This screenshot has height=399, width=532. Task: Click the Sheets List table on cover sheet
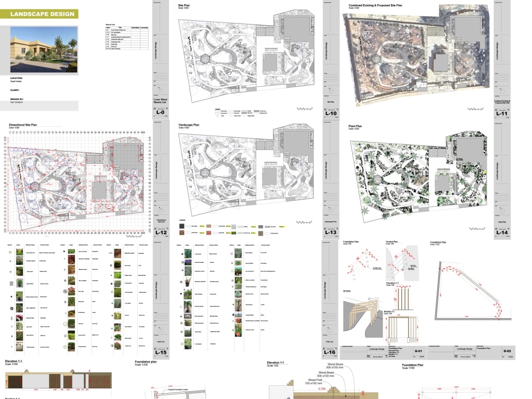click(x=127, y=37)
